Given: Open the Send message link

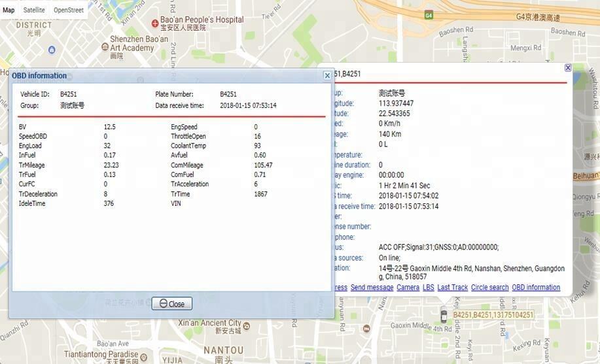Looking at the screenshot, I should (372, 288).
